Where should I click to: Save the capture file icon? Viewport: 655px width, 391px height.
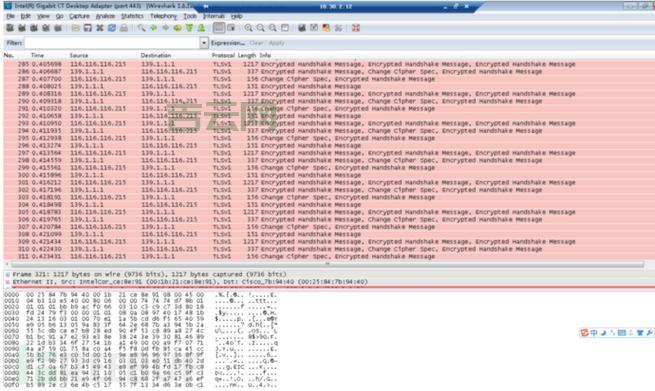click(x=88, y=28)
